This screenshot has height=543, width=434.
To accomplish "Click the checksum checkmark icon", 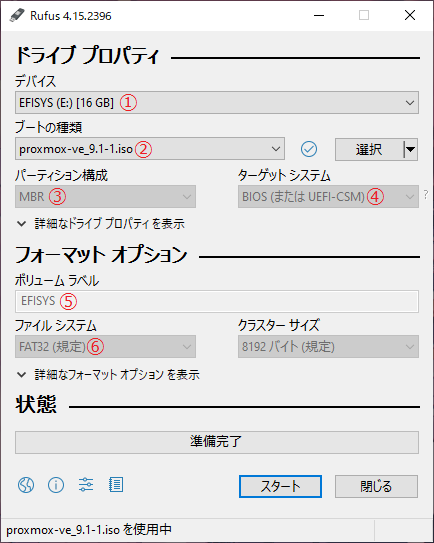I will pyautogui.click(x=309, y=149).
